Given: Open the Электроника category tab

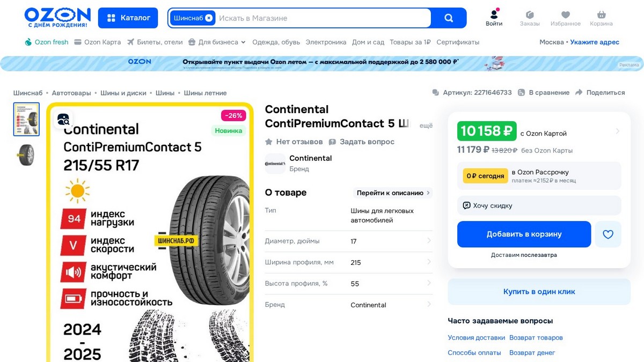Looking at the screenshot, I should pyautogui.click(x=326, y=42).
